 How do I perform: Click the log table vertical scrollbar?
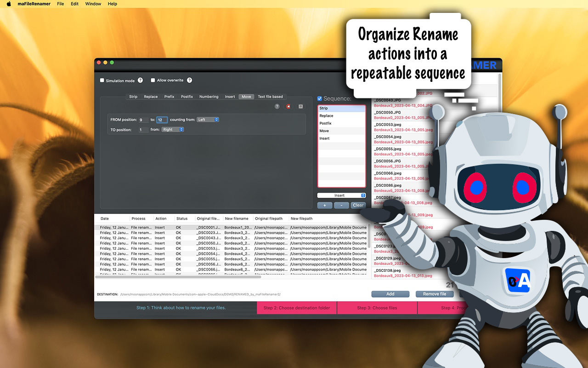[x=369, y=236]
